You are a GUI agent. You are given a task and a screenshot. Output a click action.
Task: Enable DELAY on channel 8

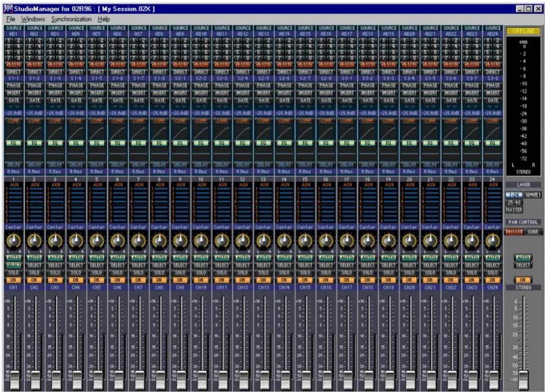click(x=159, y=164)
